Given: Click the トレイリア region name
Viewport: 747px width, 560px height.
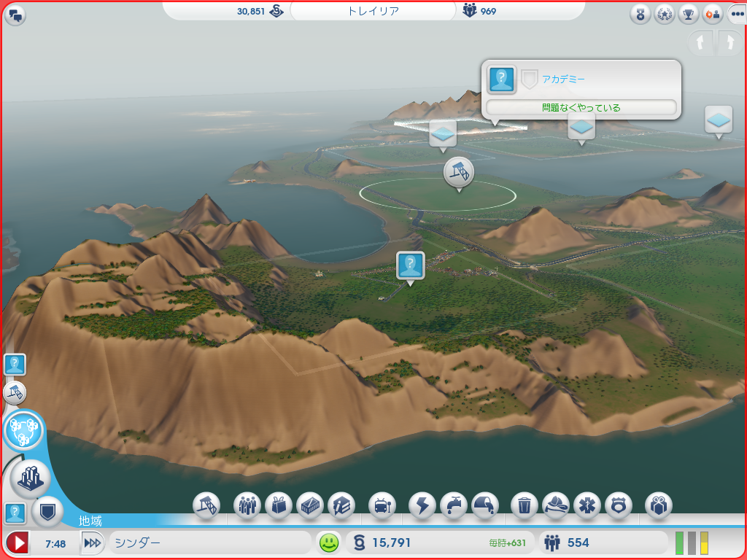Looking at the screenshot, I should (x=373, y=11).
